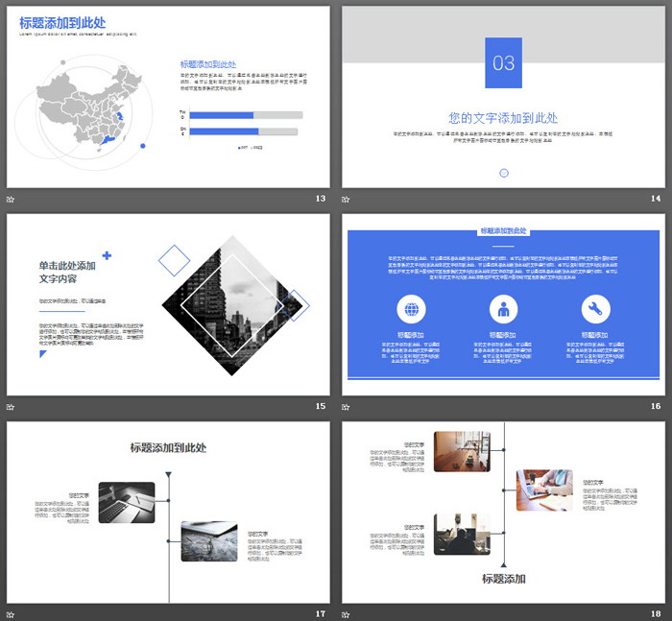Click the globe icon in slide 16
Image resolution: width=672 pixels, height=621 pixels.
[x=411, y=309]
